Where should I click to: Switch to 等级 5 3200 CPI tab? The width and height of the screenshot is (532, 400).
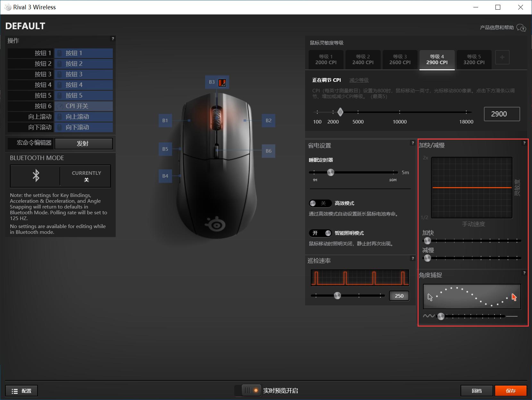474,60
